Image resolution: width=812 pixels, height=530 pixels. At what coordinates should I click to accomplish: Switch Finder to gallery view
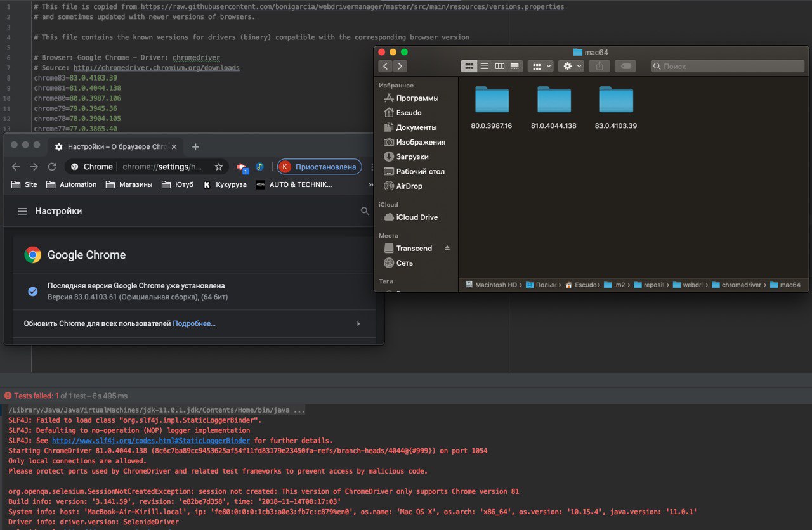pos(514,66)
